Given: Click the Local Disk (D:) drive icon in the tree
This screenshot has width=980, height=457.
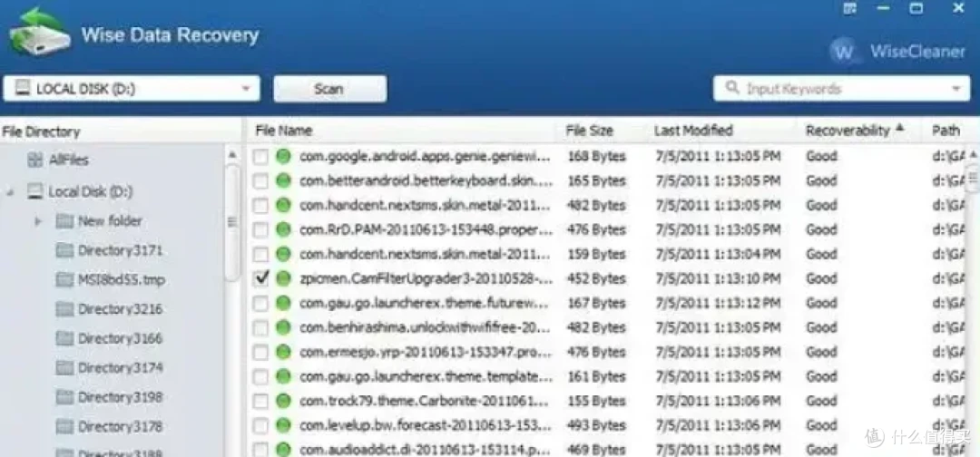Looking at the screenshot, I should click(35, 191).
